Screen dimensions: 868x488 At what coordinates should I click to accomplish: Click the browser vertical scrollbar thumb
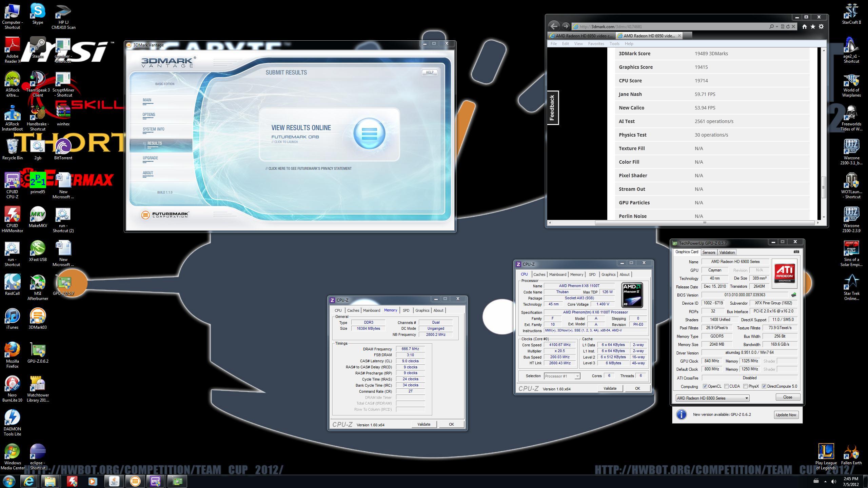pyautogui.click(x=824, y=187)
